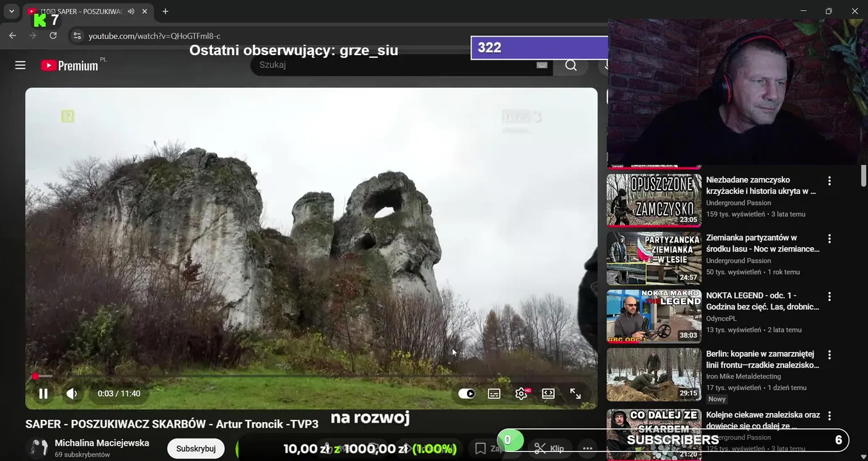Image resolution: width=868 pixels, height=461 pixels.
Task: Click the magnifier search button
Action: (x=571, y=65)
